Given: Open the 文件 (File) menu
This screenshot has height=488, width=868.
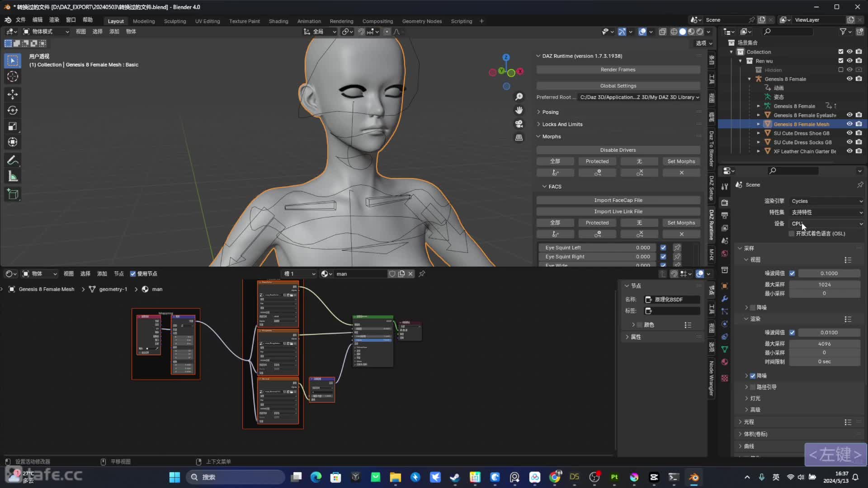Looking at the screenshot, I should click(x=21, y=20).
